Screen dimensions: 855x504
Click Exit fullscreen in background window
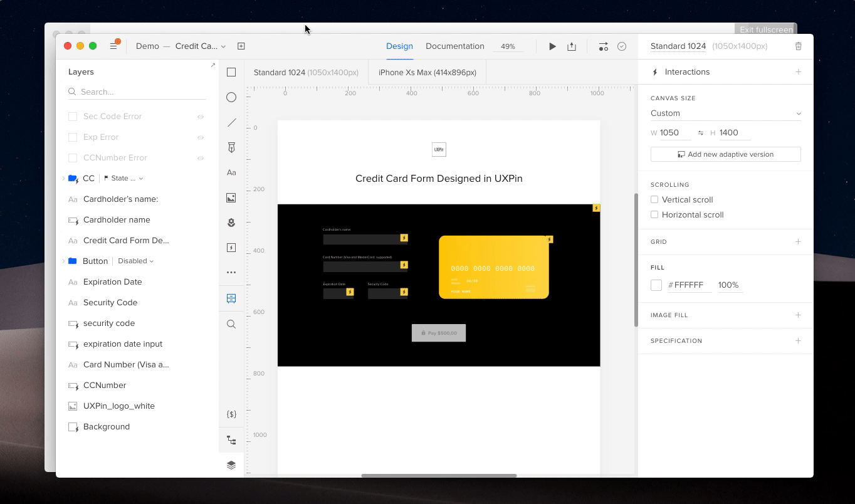tap(766, 29)
